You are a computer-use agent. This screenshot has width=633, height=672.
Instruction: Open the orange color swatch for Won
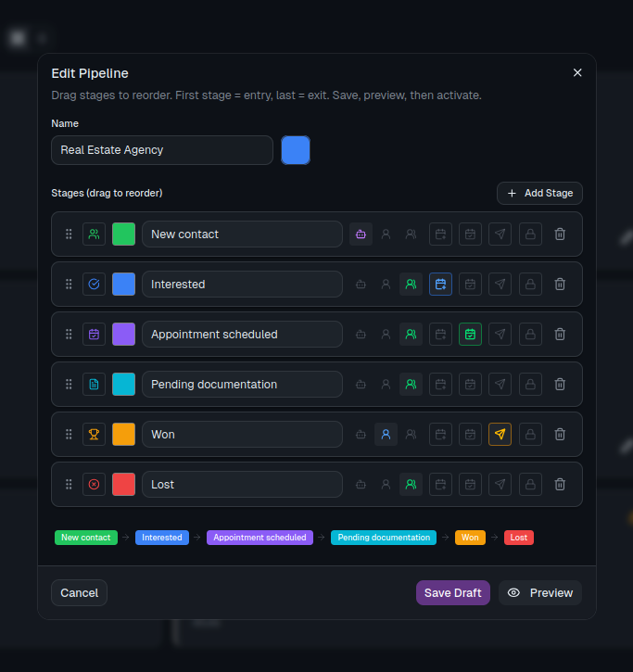click(123, 435)
